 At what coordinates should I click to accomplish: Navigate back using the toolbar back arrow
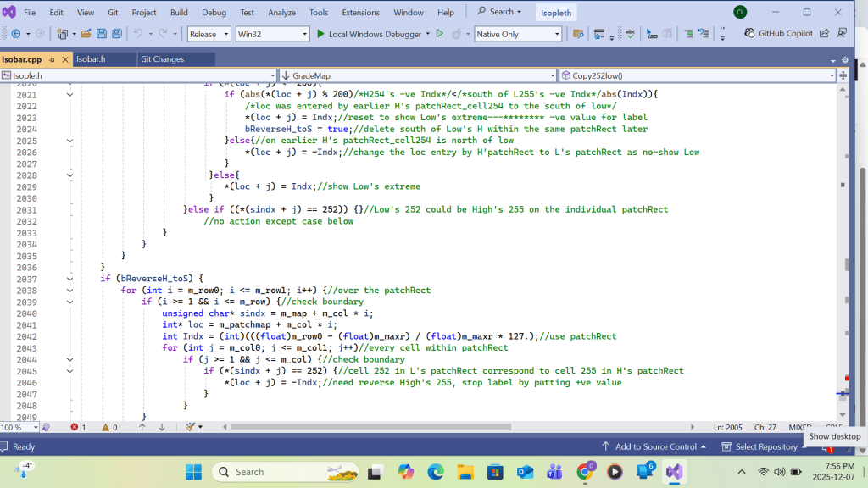(x=15, y=34)
